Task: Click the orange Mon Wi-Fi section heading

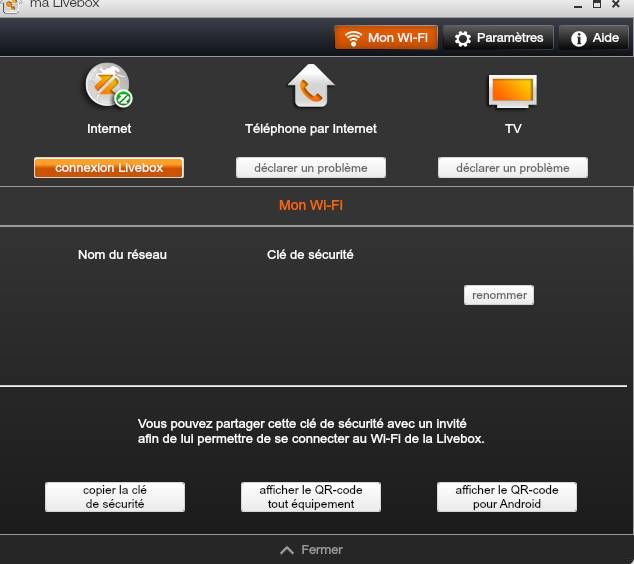Action: (x=311, y=205)
